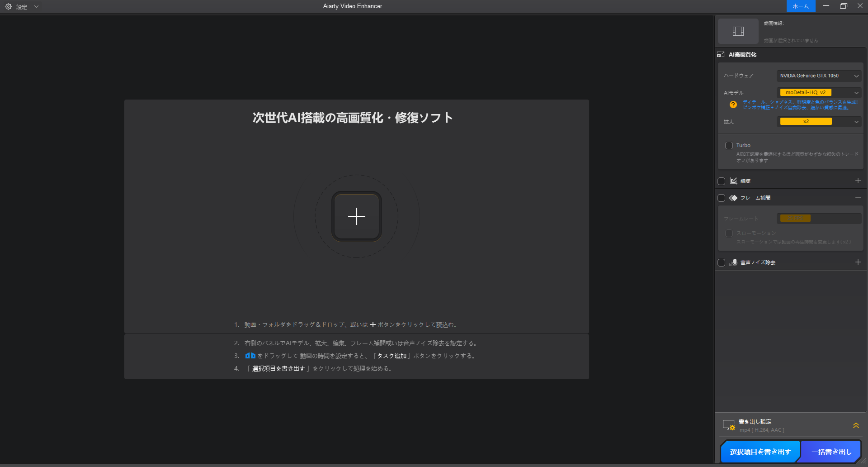The height and width of the screenshot is (467, 868).
Task: Click the ハードウェア label
Action: [x=738, y=76]
